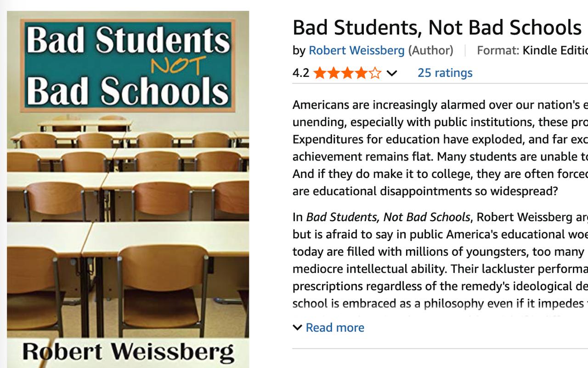This screenshot has height=368, width=588.
Task: Expand description with Read more
Action: (x=335, y=328)
